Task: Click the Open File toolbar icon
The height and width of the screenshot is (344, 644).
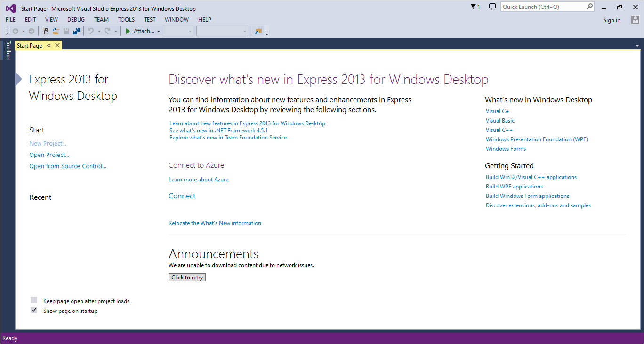Action: (x=56, y=31)
